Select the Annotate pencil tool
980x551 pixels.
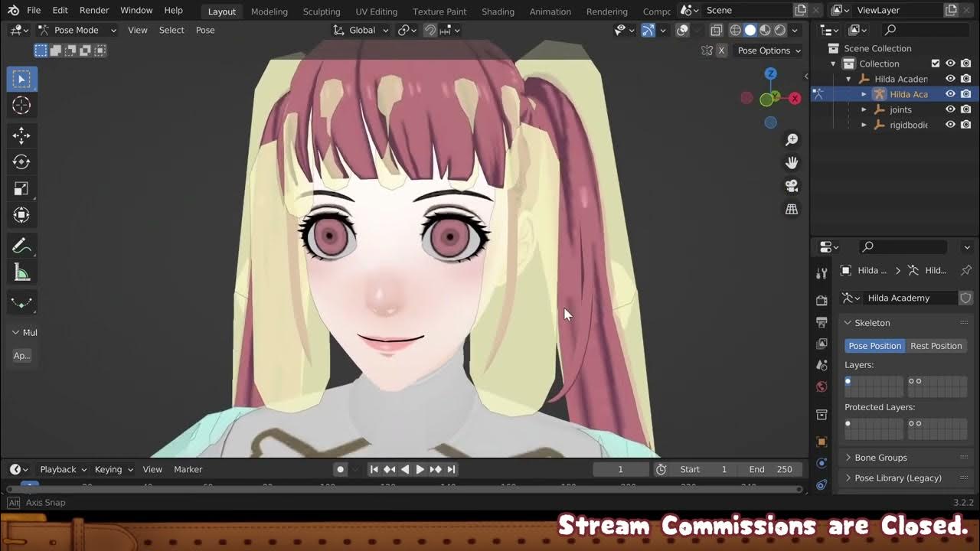21,246
